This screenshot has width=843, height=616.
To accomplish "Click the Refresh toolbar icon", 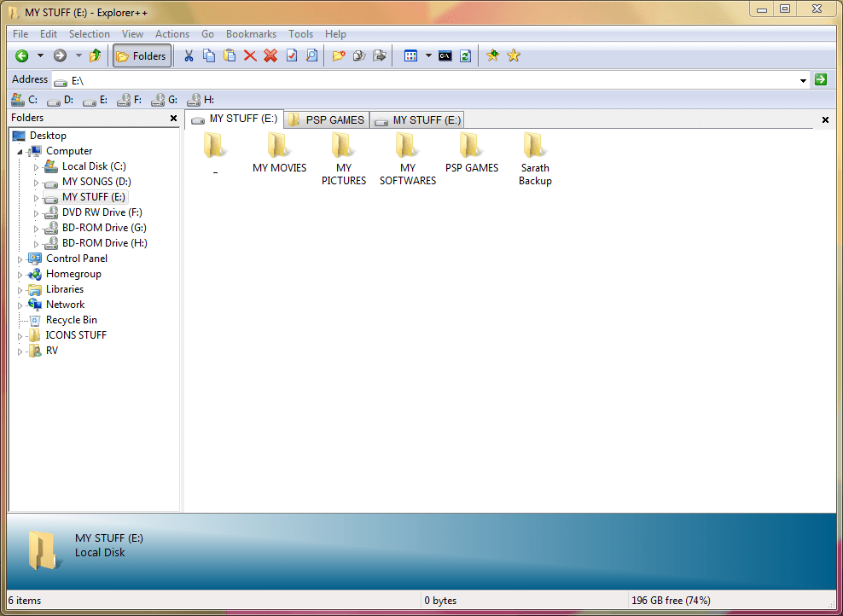I will (466, 55).
